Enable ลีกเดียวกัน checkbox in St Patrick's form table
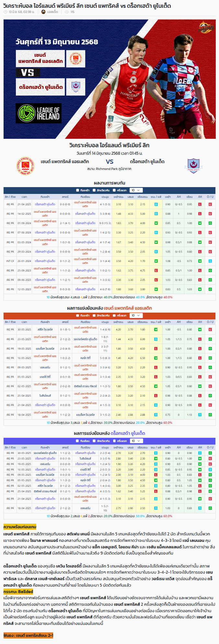 click(x=94, y=316)
